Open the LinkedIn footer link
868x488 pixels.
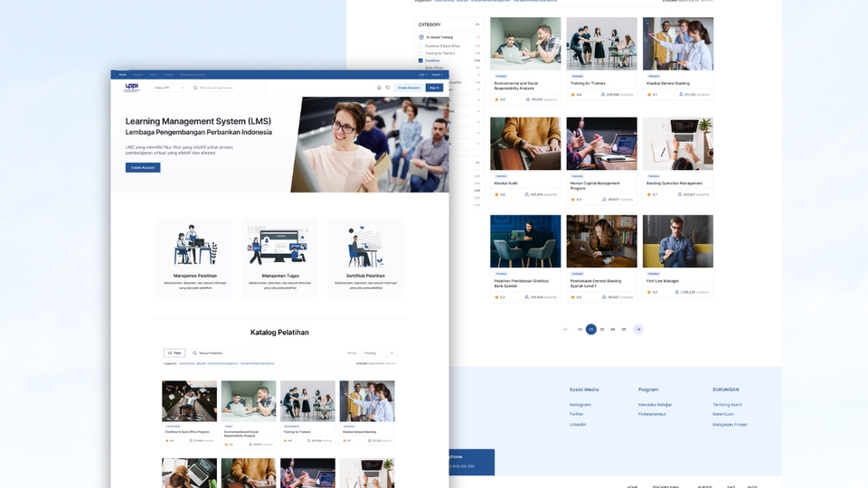[578, 425]
